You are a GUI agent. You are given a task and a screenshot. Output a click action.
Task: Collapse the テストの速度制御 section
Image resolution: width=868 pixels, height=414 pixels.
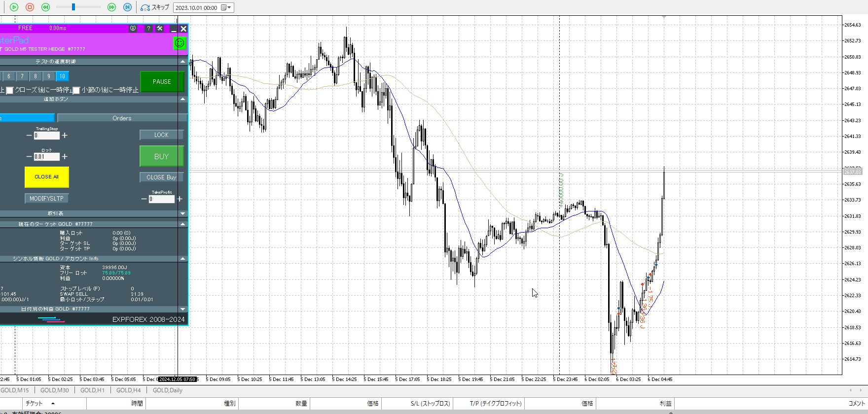(x=183, y=62)
